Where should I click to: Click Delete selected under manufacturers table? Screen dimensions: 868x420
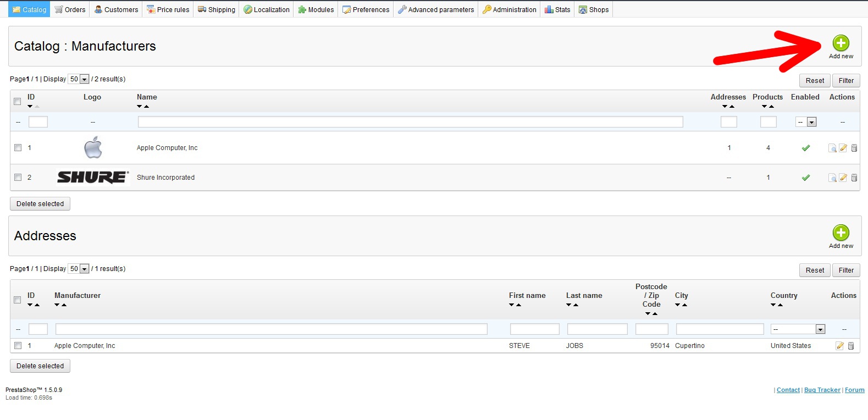pyautogui.click(x=40, y=204)
